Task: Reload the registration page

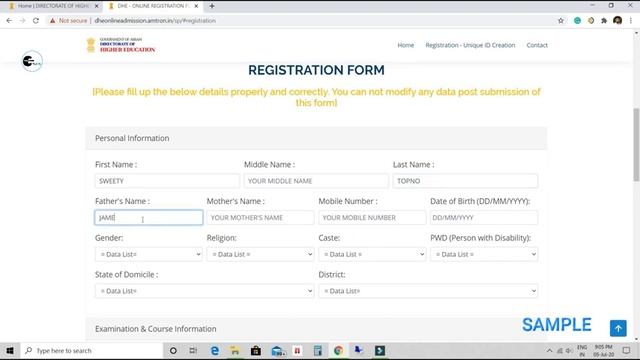Action: 36,20
